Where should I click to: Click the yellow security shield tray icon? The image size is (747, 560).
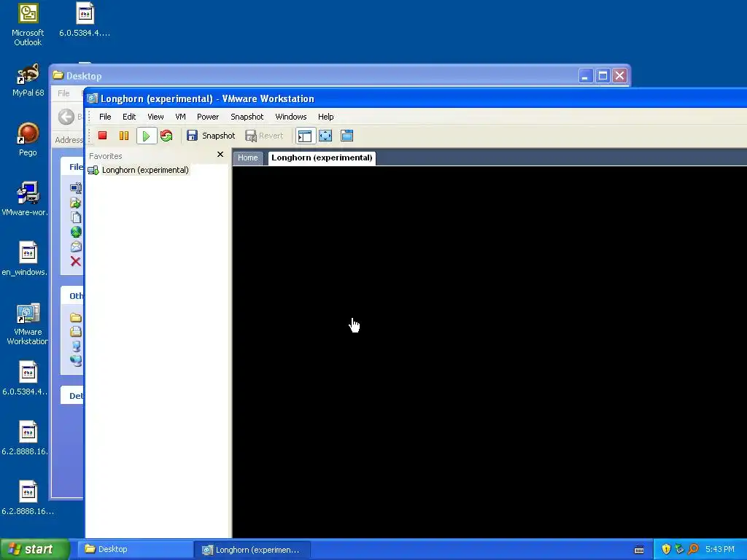tap(666, 549)
